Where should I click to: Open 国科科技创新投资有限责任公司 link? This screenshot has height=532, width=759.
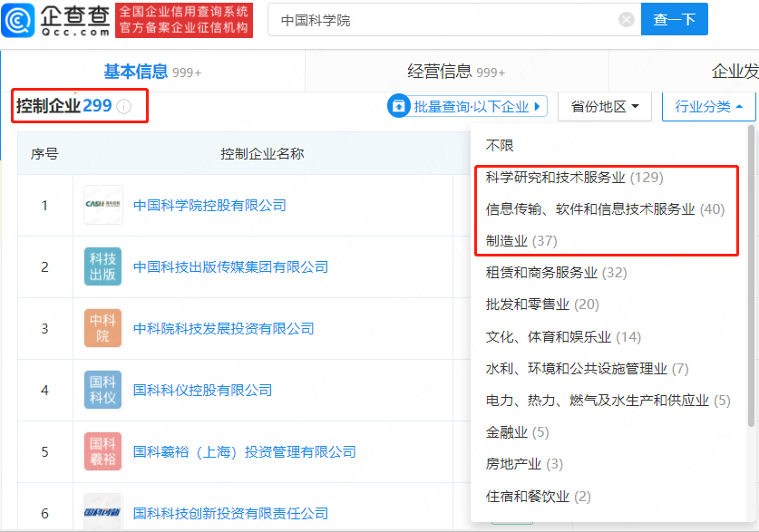point(230,513)
